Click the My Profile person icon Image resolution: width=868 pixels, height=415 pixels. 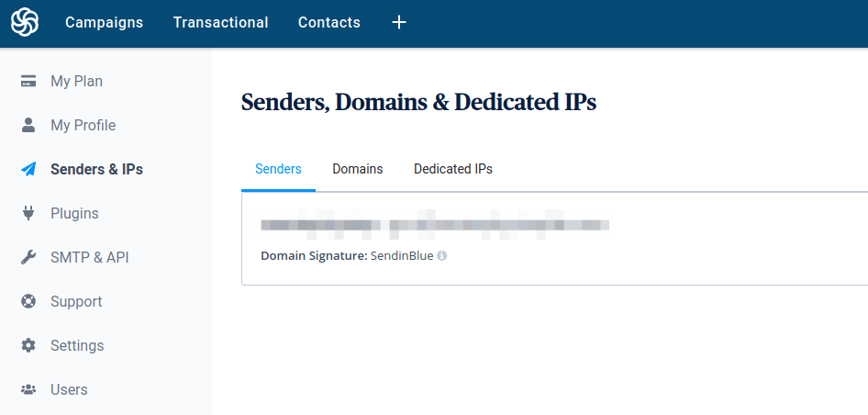coord(28,125)
